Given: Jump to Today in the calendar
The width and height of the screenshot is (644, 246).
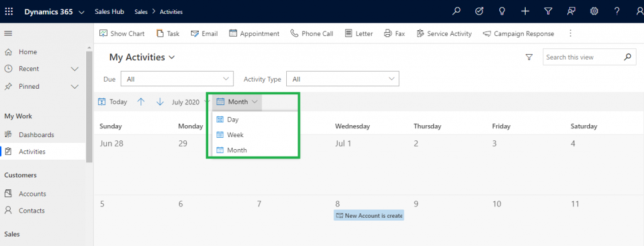Looking at the screenshot, I should point(113,102).
